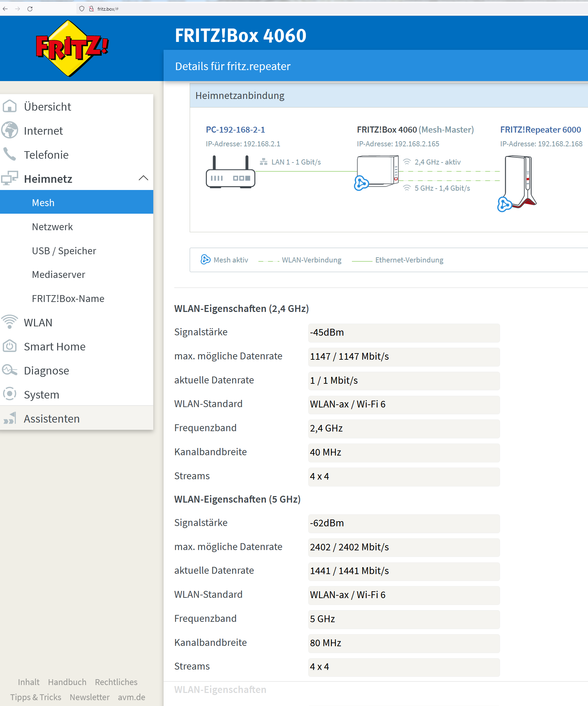Click the shield tracking protection icon
Viewport: 588px width, 706px height.
(x=82, y=9)
